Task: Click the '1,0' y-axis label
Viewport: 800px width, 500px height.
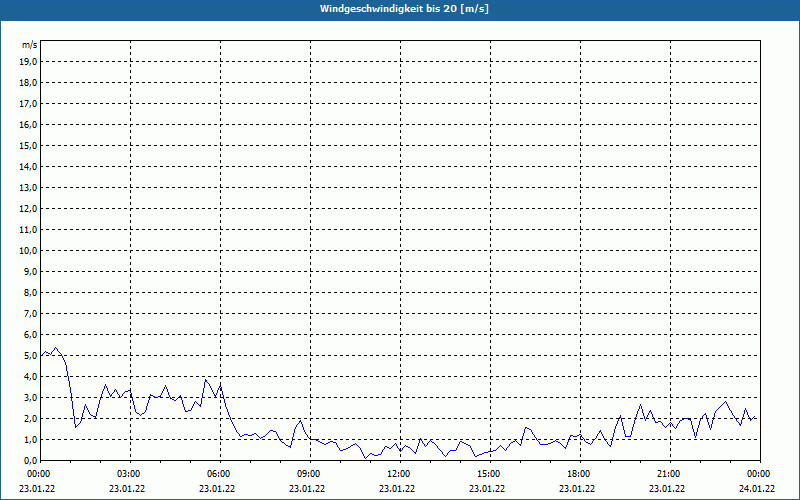Action: pos(31,439)
